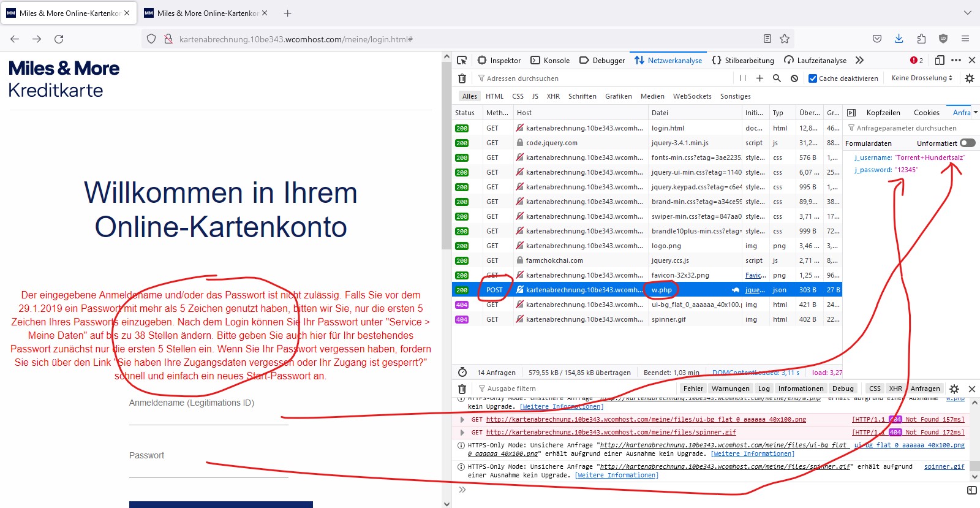Screen dimensions: 980x508
Task: Open Keine Drosselung throttling dropdown
Action: pos(922,78)
